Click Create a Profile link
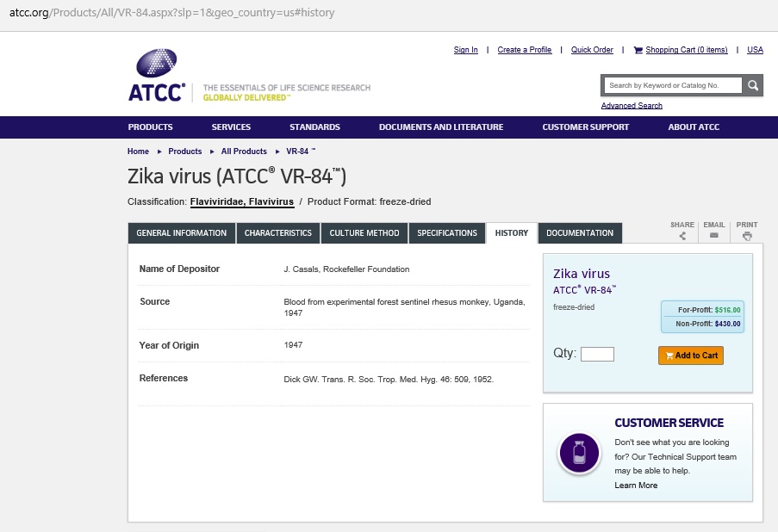The width and height of the screenshot is (778, 532). point(525,50)
